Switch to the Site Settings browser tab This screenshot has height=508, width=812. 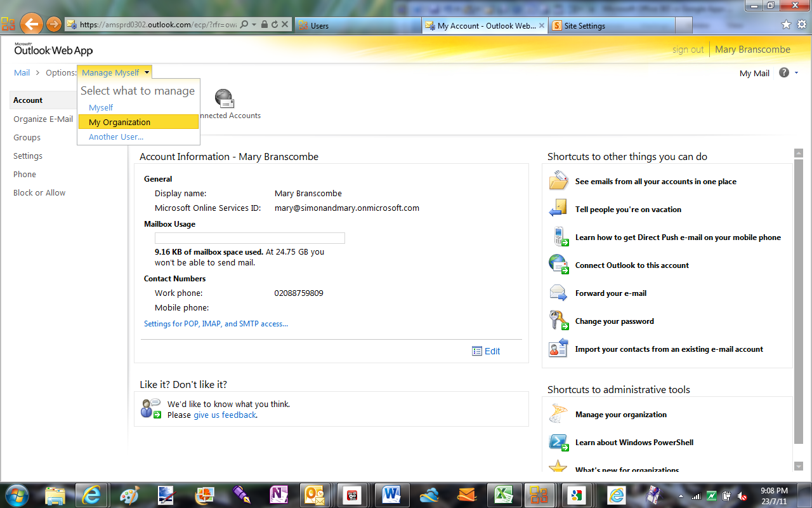pos(584,25)
